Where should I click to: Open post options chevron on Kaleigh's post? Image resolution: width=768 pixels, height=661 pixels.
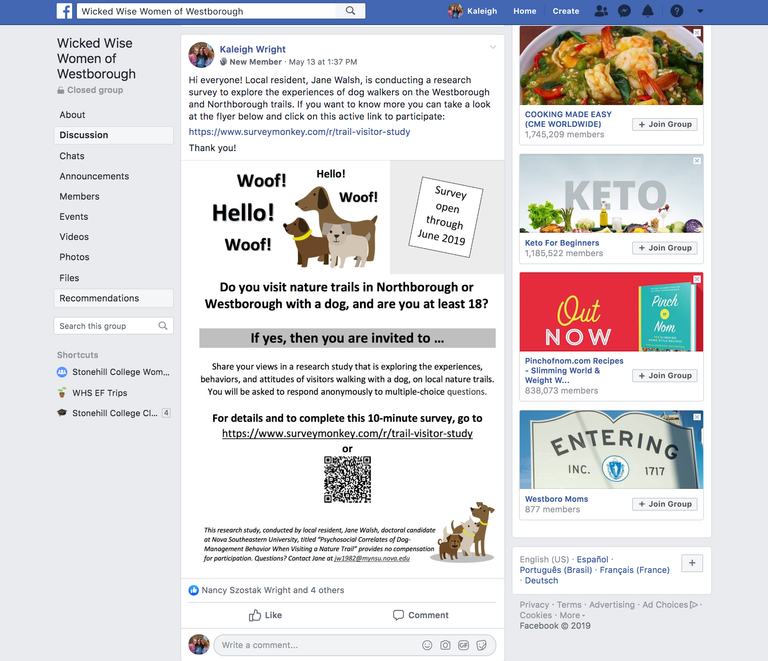click(493, 47)
